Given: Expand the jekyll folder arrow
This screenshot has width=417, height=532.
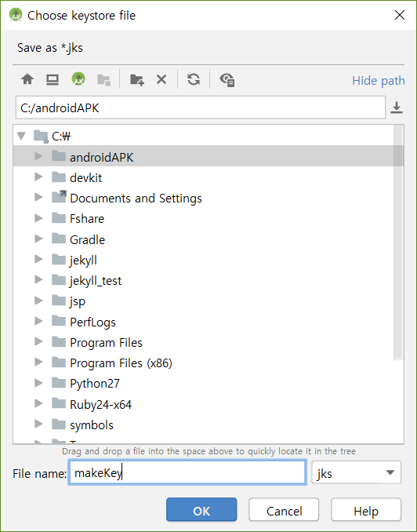Looking at the screenshot, I should point(38,259).
